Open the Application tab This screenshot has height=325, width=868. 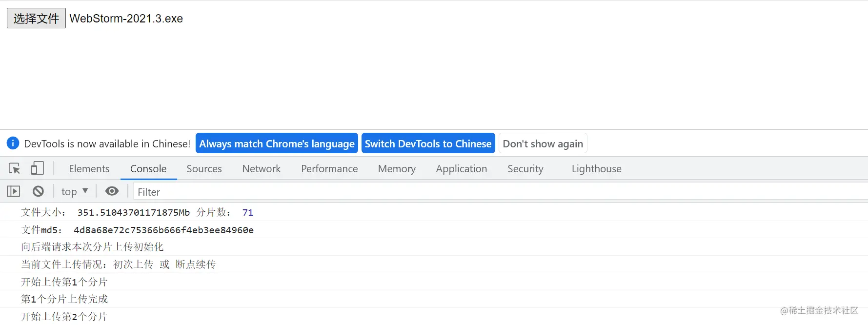[x=462, y=169]
